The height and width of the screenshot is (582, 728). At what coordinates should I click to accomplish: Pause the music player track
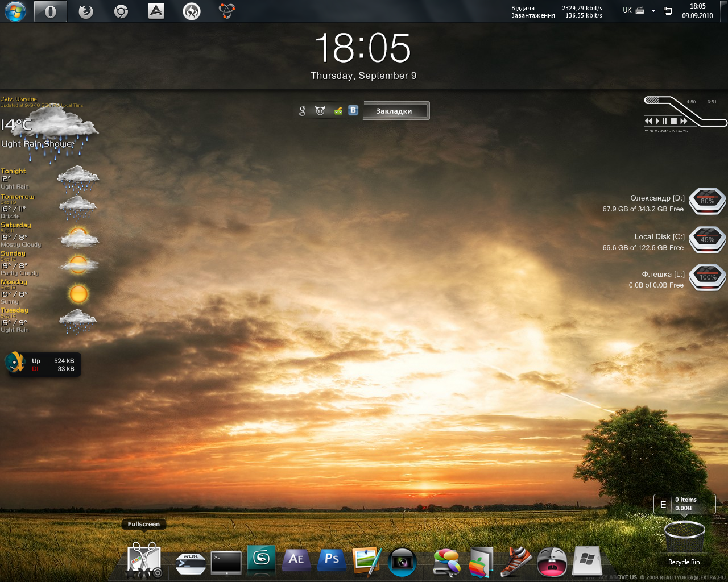664,121
